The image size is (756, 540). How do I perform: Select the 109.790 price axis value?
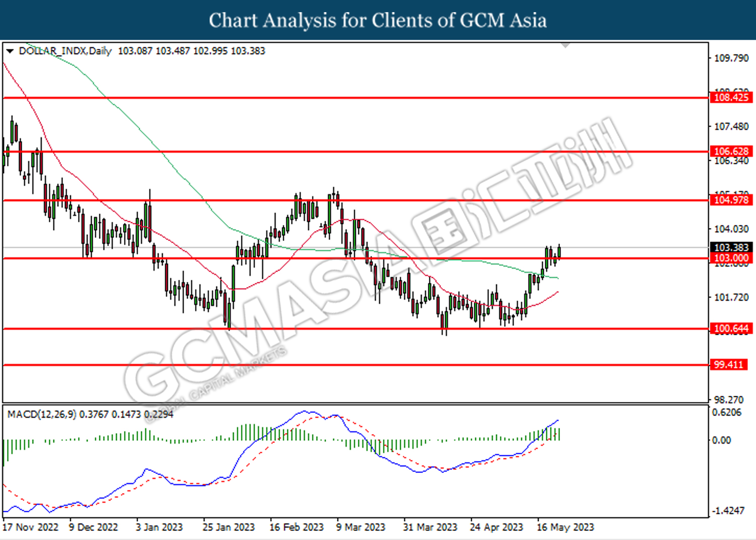point(731,58)
